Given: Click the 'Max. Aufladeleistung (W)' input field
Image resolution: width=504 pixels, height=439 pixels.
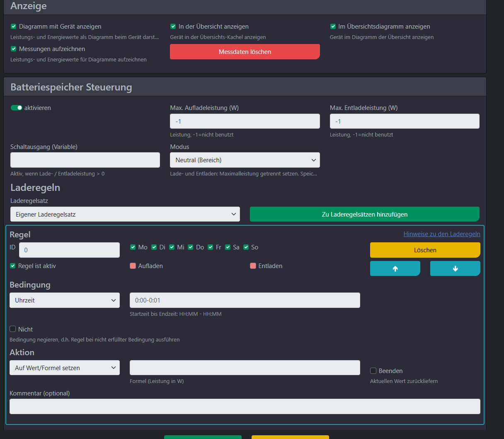Looking at the screenshot, I should point(245,122).
